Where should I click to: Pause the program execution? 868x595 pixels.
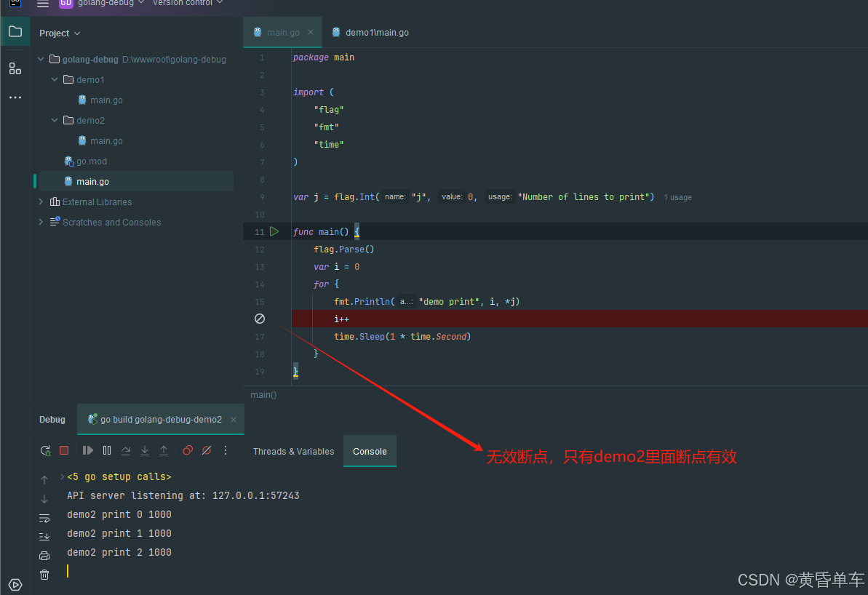(107, 451)
